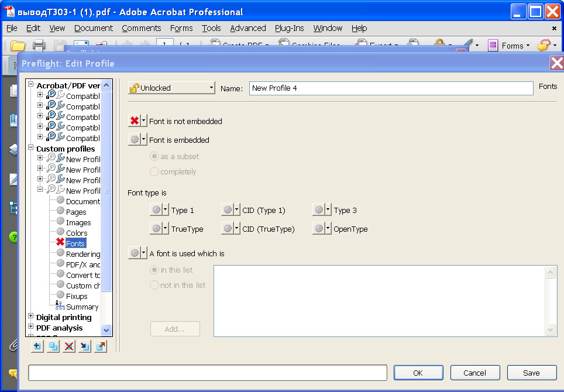The image size is (564, 392).
Task: Expand the PDF analysis group
Action: click(30, 326)
